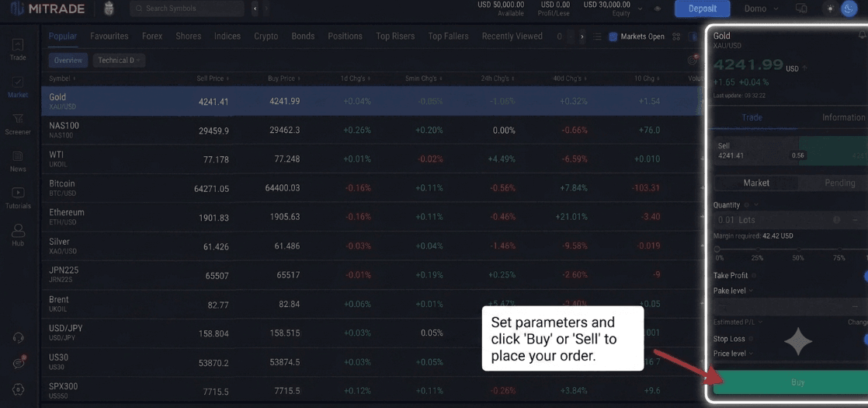Viewport: 868px width, 408px height.
Task: Click the Deposit button
Action: click(x=703, y=9)
